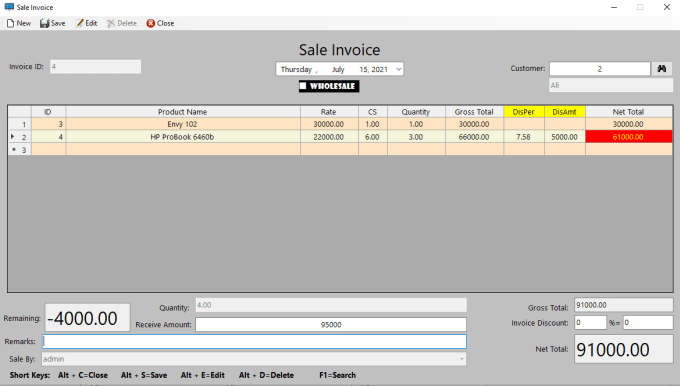Click the HP ProBook 6460b cell

click(x=183, y=137)
